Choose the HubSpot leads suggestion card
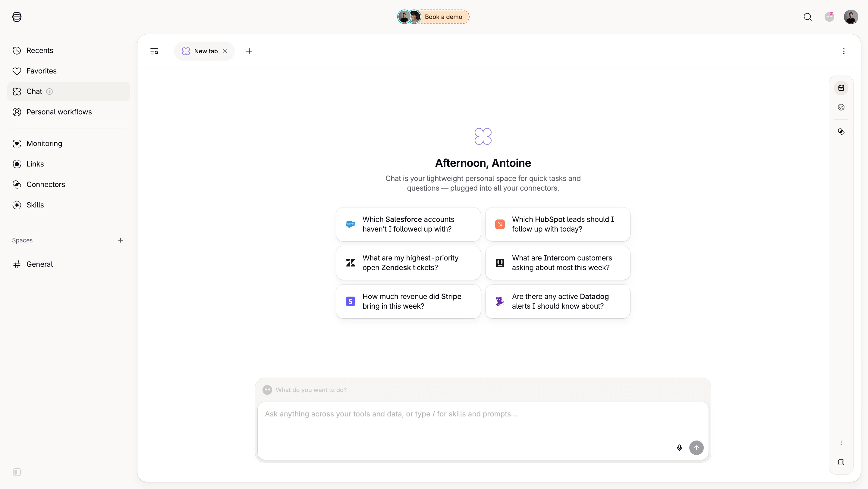868x489 pixels. [x=558, y=224]
